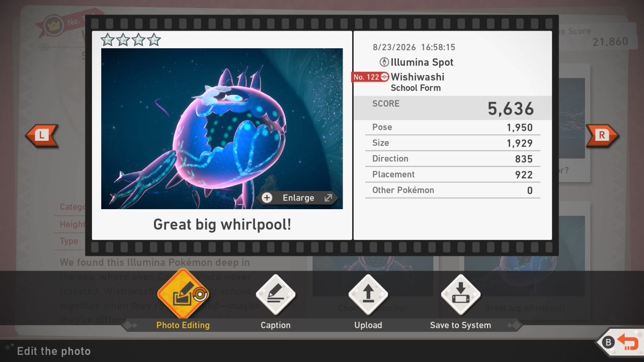
Task: Click the SCORE label
Action: (386, 104)
